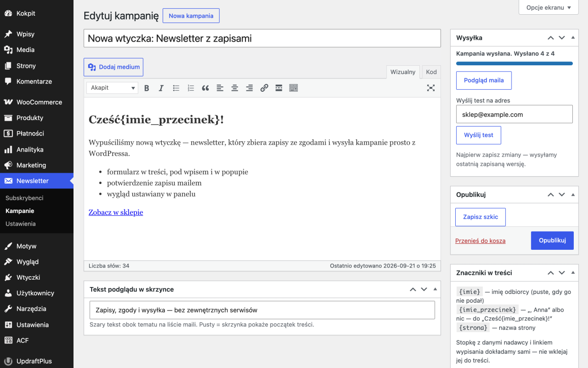Open Subskrybenci in the Newsletter submenu
The width and height of the screenshot is (588, 368).
[24, 198]
